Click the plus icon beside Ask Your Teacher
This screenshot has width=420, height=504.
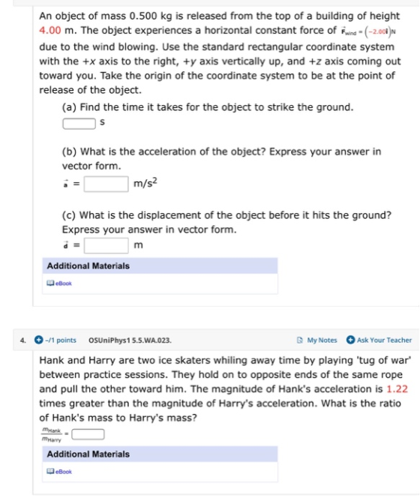pyautogui.click(x=350, y=340)
